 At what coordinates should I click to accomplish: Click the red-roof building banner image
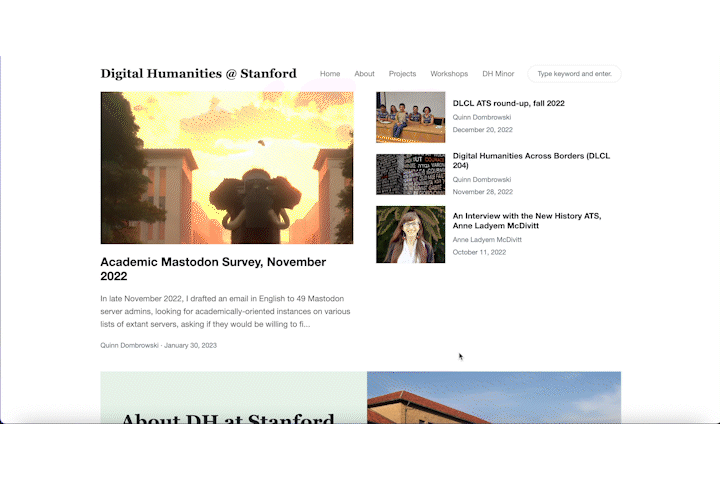point(494,397)
